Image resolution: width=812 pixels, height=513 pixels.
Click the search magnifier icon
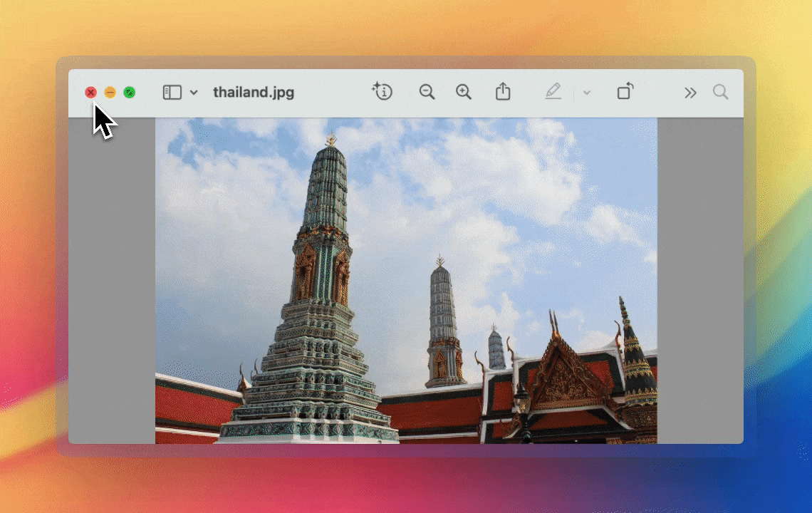click(720, 92)
